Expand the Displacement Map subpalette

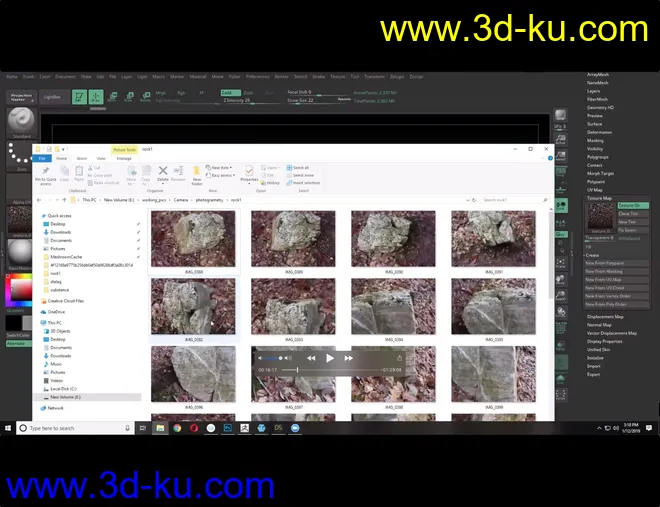pos(605,317)
